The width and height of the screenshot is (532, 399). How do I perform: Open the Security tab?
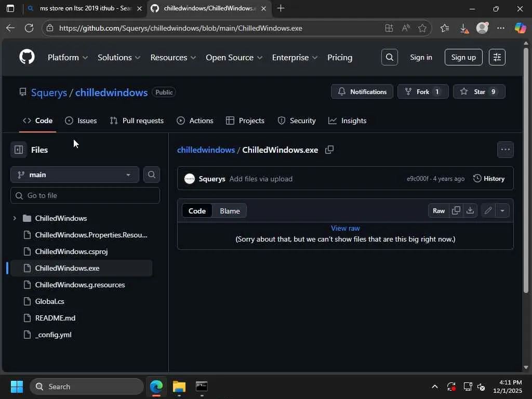[297, 121]
